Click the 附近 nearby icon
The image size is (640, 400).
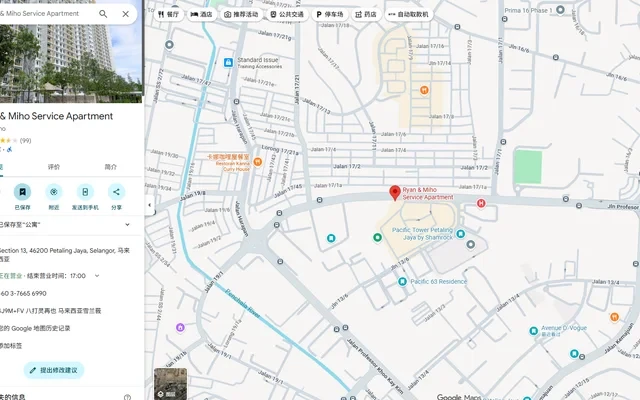coord(54,192)
